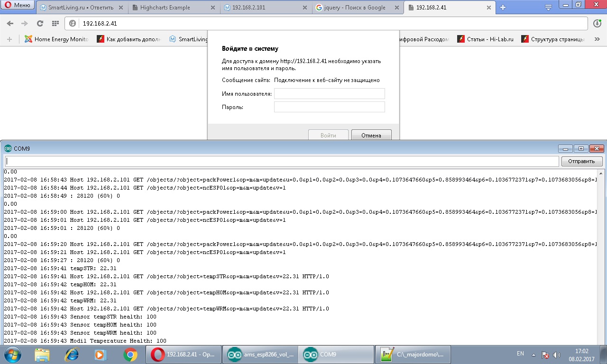Maximize the COM9 serial monitor window
Viewport: 607px width, 364px height.
coord(581,148)
